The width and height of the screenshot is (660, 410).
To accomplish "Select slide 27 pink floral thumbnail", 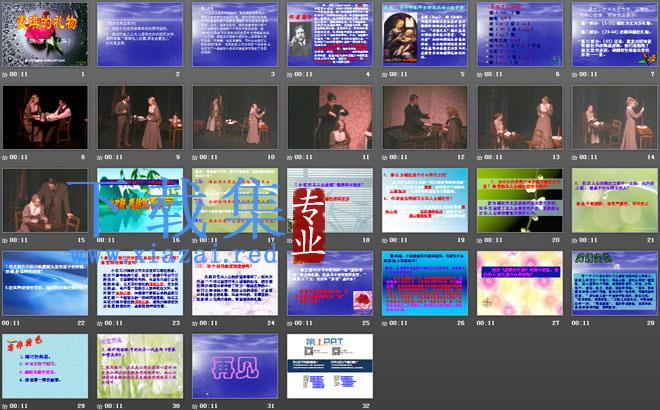I will point(520,283).
